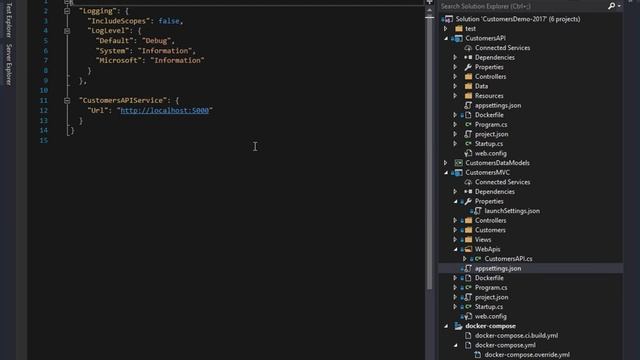Expand the Resources folder
Screen dimensions: 640x360
(x=455, y=96)
